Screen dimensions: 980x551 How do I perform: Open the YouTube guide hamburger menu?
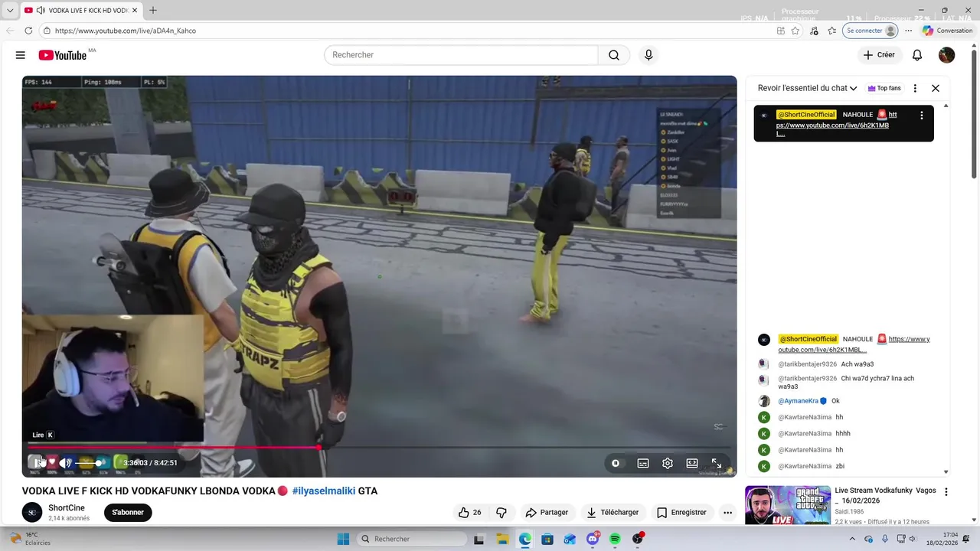(21, 55)
